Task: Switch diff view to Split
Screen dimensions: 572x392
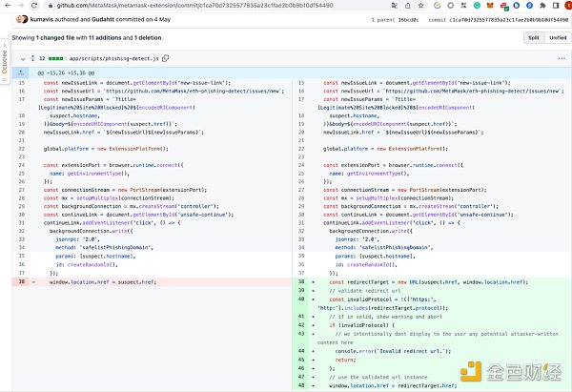Action: [533, 37]
